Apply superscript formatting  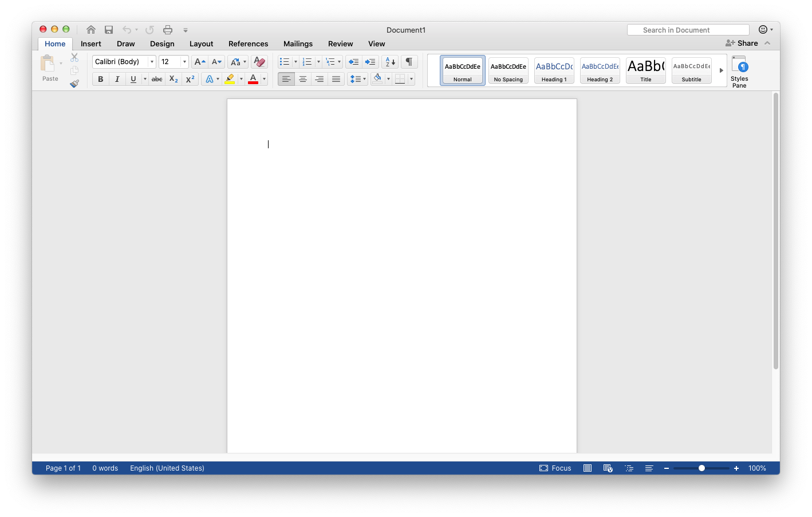[x=190, y=79]
